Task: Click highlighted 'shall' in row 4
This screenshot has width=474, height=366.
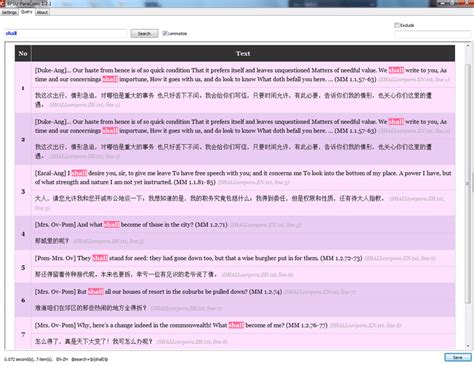Action: (x=111, y=225)
